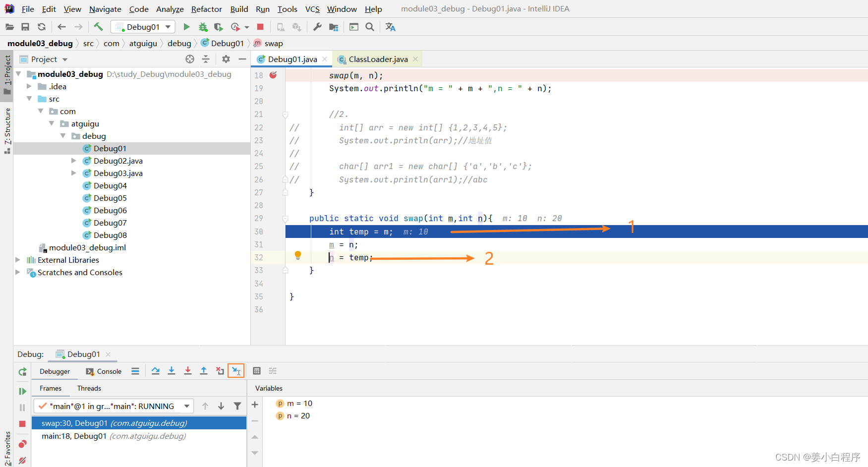Synchronize files with the reload icon
The image size is (868, 467).
click(42, 27)
